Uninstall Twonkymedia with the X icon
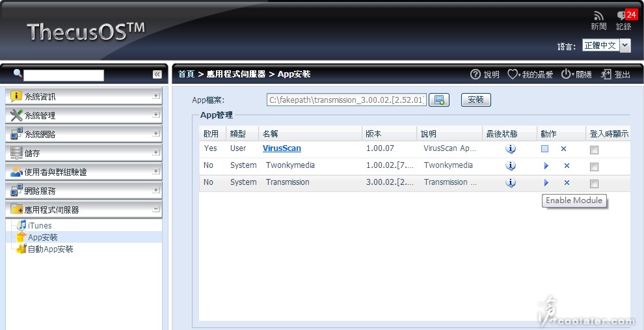This screenshot has width=644, height=330. 567,165
